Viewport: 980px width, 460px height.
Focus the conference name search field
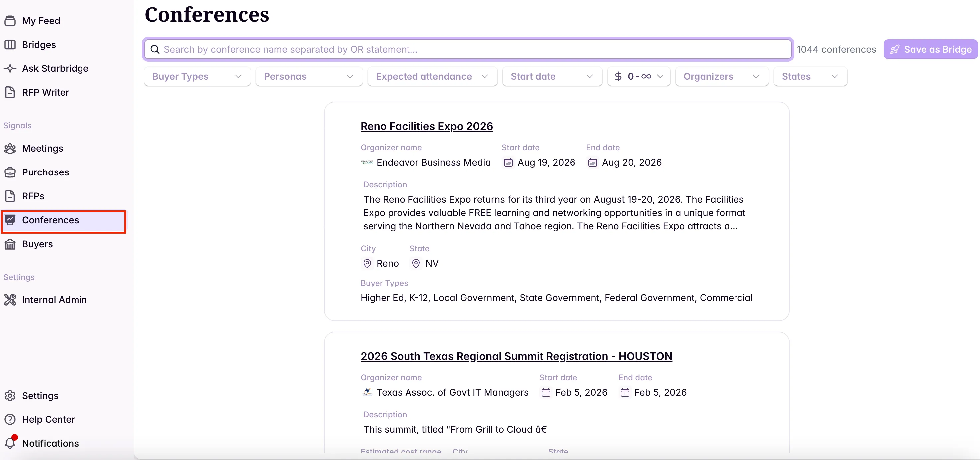(x=468, y=50)
